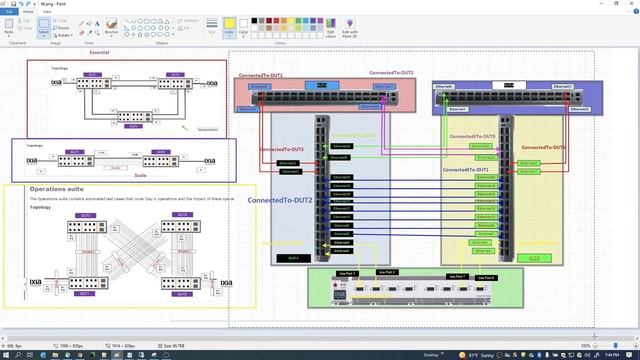Set Color 2 as active color
640x360 pixels.
pos(243,28)
